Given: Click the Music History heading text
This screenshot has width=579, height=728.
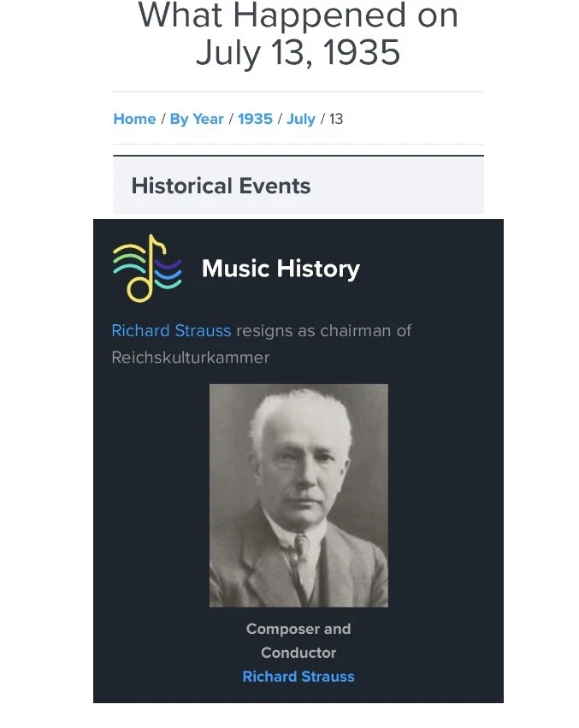Looking at the screenshot, I should (x=281, y=269).
